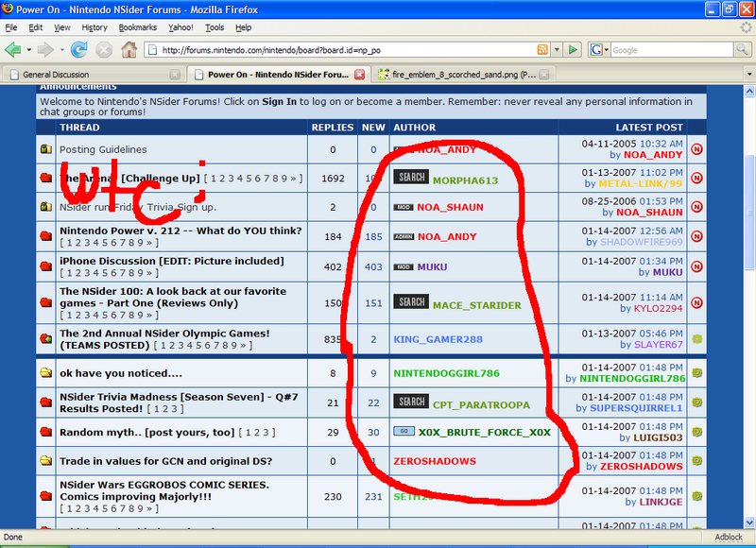
Task: Click the MOD badge beside MUKU
Action: tap(404, 267)
